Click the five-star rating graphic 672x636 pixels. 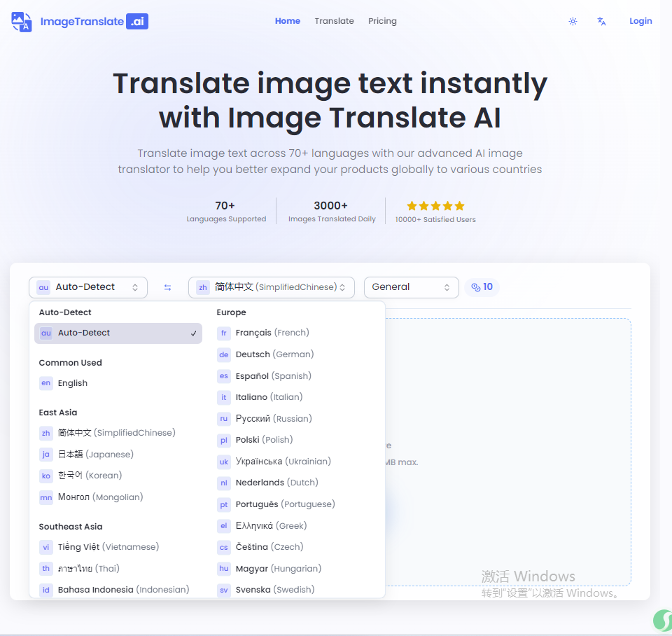pos(435,206)
